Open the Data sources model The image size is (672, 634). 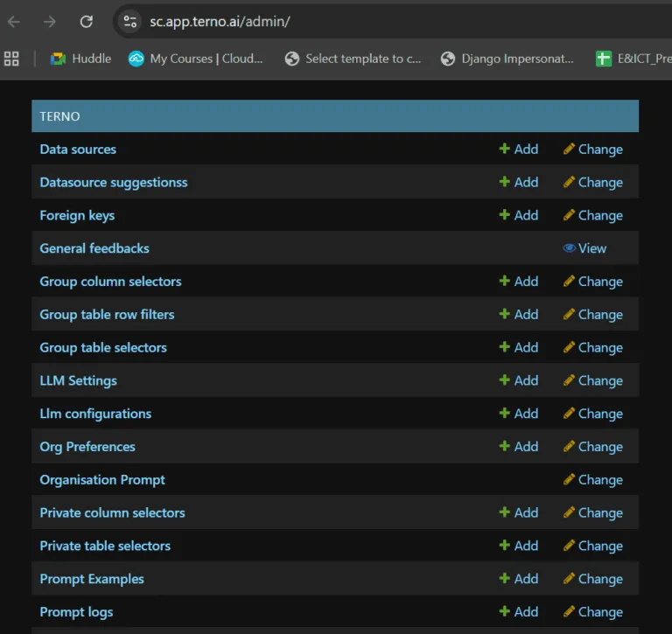pyautogui.click(x=78, y=149)
